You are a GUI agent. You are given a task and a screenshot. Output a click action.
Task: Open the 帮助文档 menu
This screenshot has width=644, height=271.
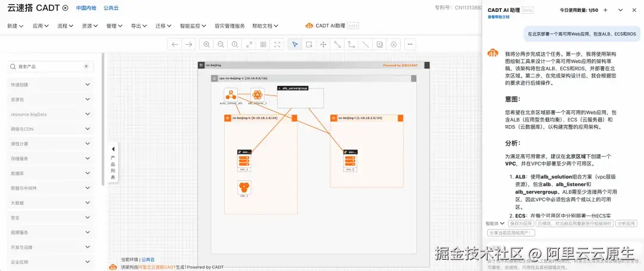tap(265, 26)
